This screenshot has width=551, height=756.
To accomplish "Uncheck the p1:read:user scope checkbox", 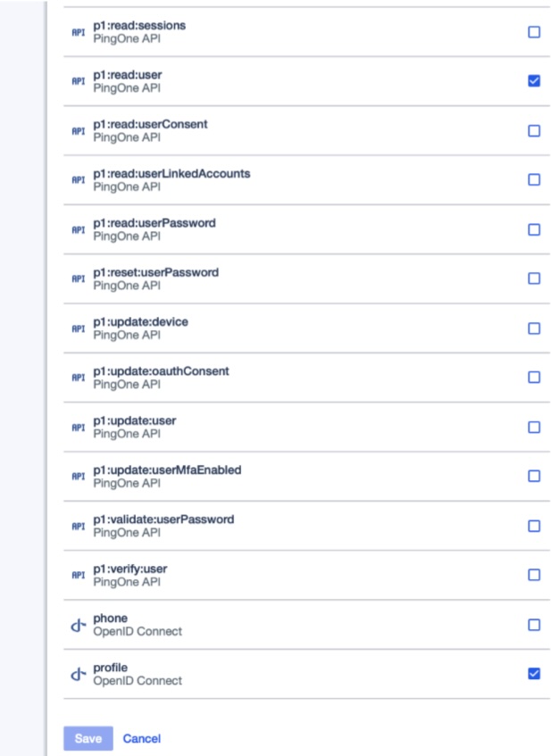I will [534, 81].
